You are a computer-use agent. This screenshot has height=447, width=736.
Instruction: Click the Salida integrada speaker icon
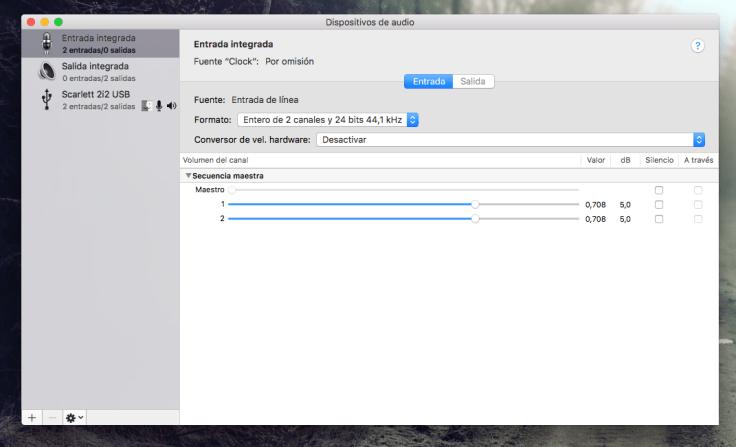47,71
